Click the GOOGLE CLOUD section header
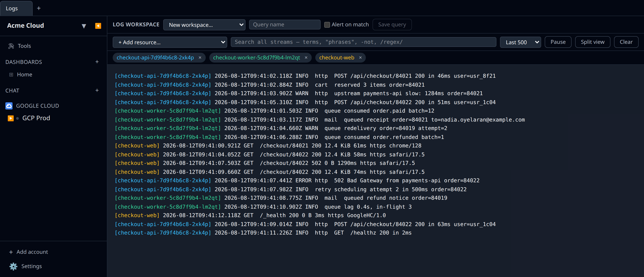Image resolution: width=644 pixels, height=277 pixels. tap(38, 106)
